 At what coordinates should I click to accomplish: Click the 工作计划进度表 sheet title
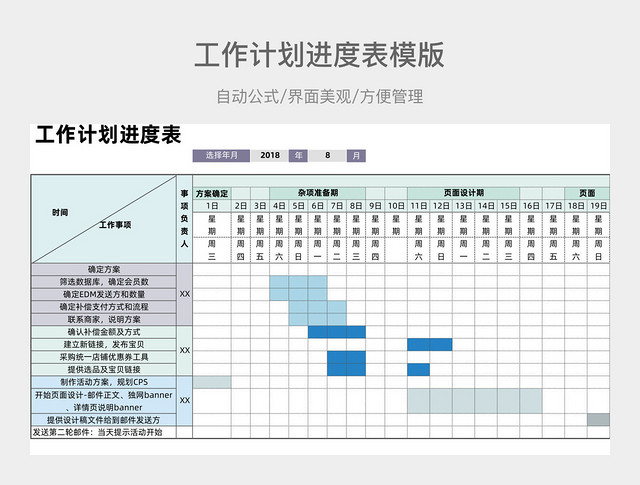tap(108, 134)
